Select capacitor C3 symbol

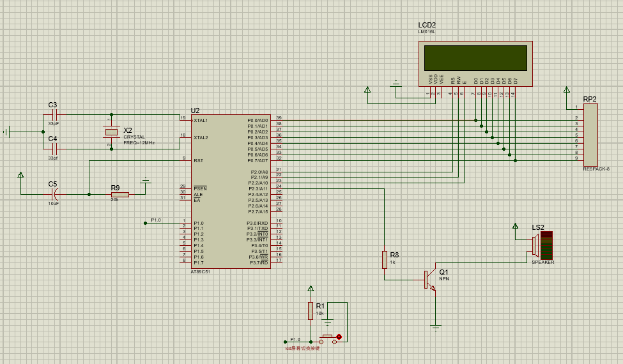55,115
